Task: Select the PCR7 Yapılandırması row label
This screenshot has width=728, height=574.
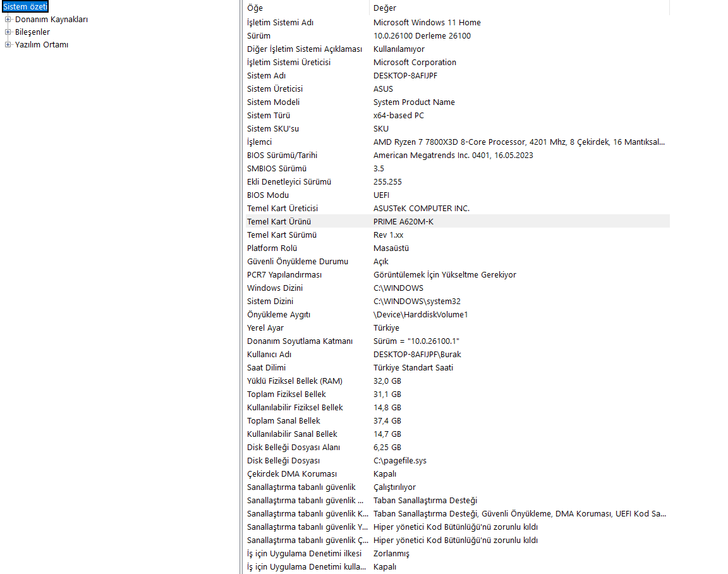Action: [284, 275]
